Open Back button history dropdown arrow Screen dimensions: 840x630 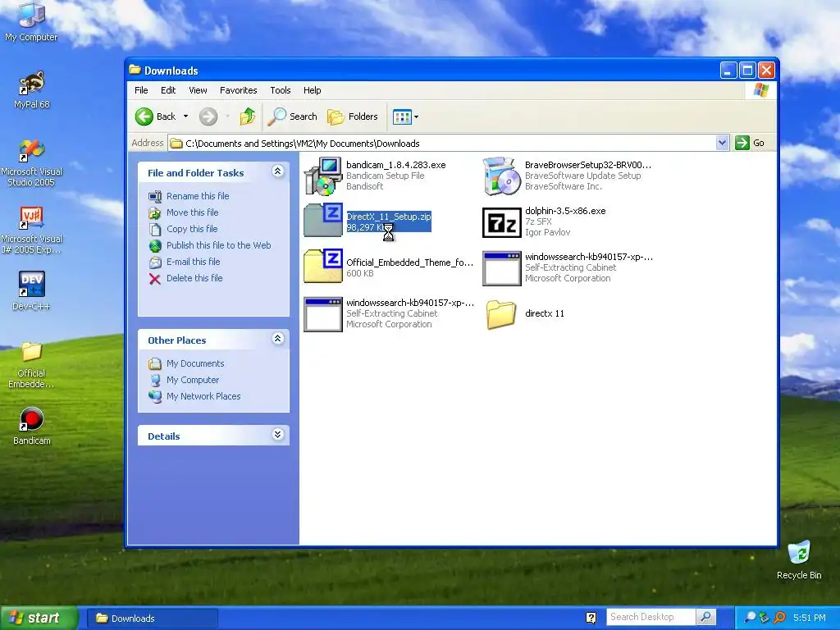tap(186, 116)
